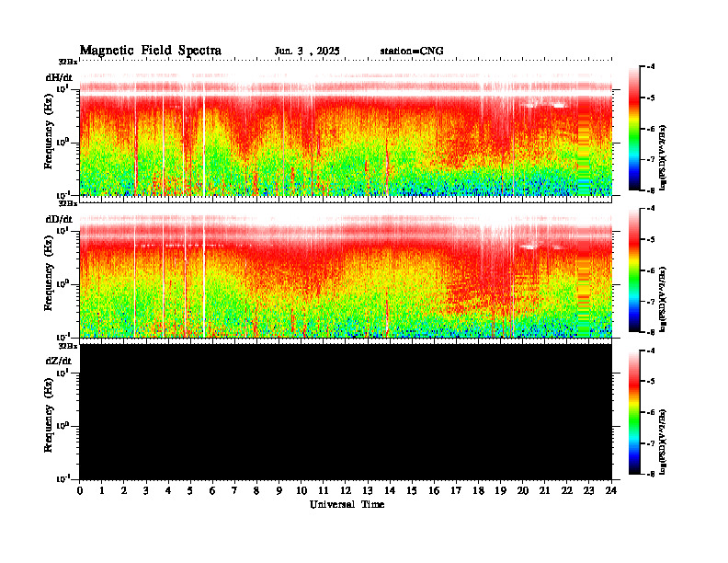This screenshot has width=728, height=563.
Task: Click the log(PSD) label beside dD/dt color scale
Action: coord(663,299)
